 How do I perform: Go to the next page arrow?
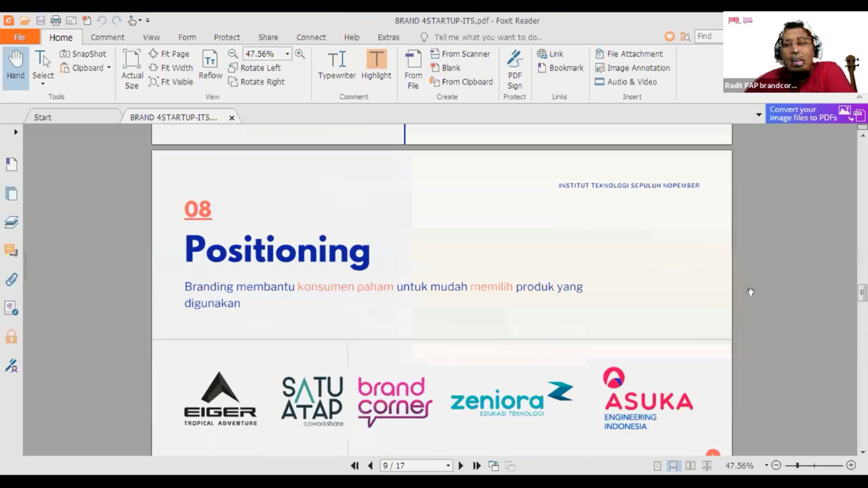point(461,466)
